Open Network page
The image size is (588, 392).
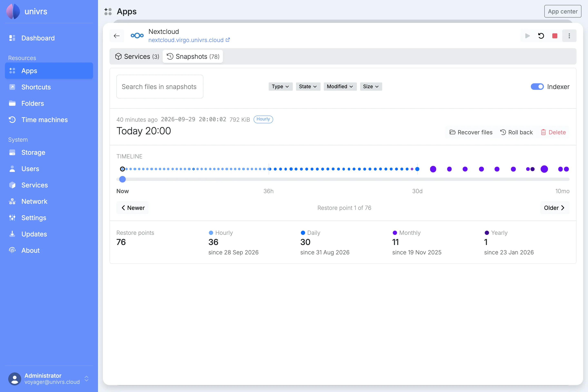tap(49, 201)
